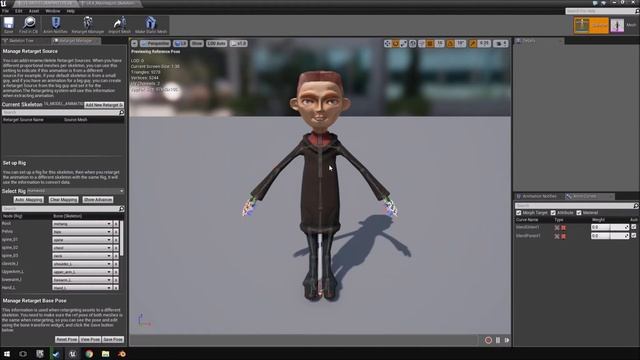Screen dimensions: 640x360
Task: Open Anim Notifies from toolbar
Action: pyautogui.click(x=56, y=25)
